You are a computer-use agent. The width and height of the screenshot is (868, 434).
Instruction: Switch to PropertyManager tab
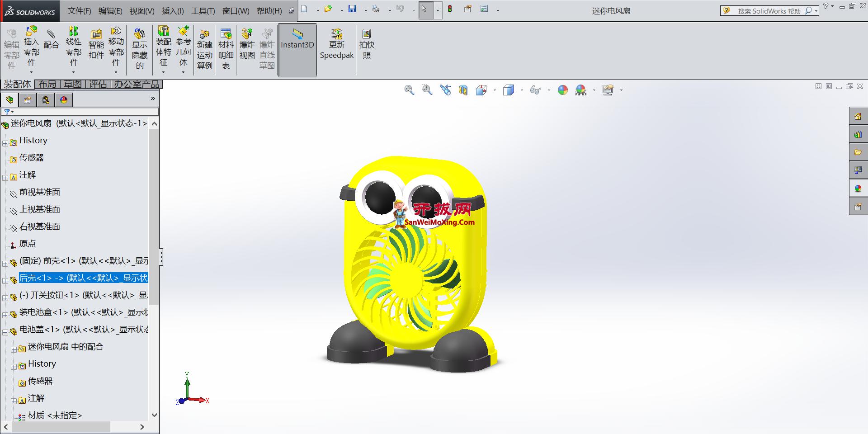tap(27, 100)
